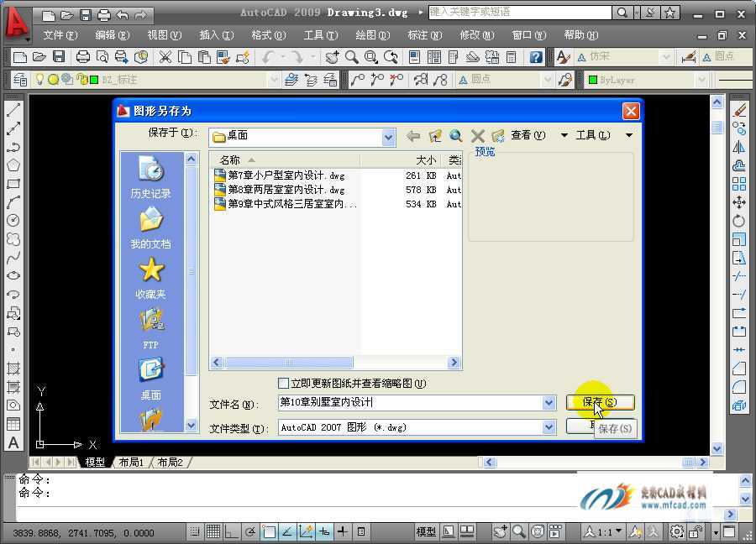
Task: Select file 第7章小户型室内设计.dwg
Action: coord(286,175)
